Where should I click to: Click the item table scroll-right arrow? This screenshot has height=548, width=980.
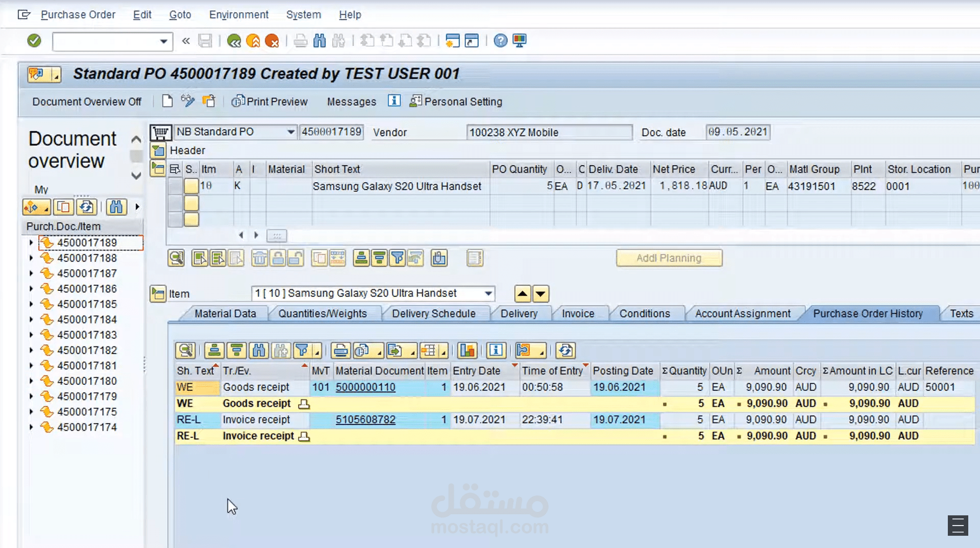[x=256, y=235]
